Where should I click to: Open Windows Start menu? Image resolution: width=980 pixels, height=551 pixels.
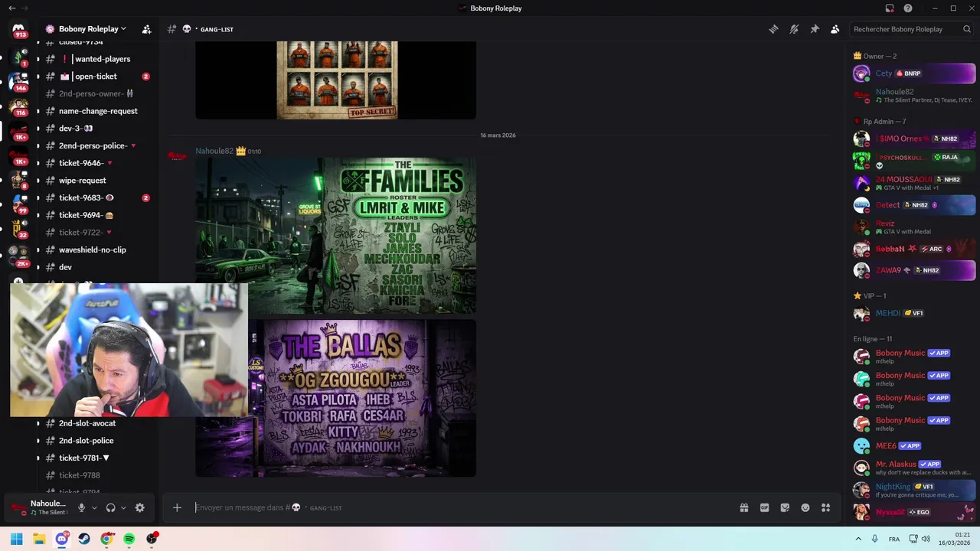tap(16, 539)
